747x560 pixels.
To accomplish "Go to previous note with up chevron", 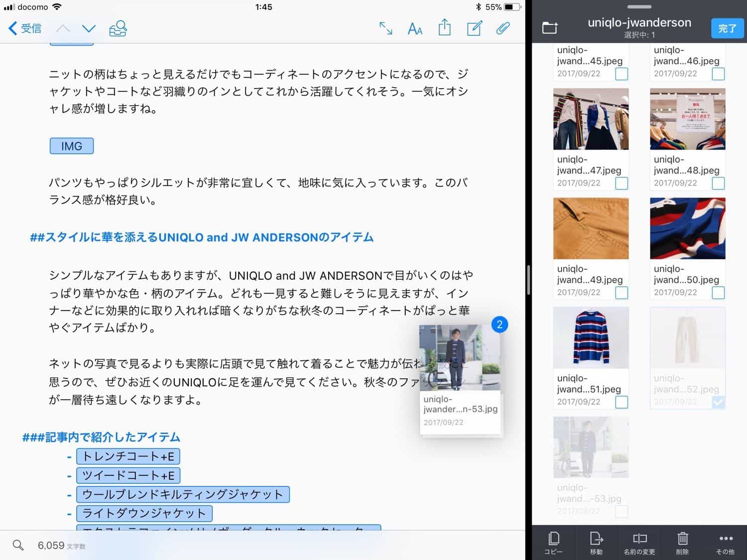I will point(63,28).
